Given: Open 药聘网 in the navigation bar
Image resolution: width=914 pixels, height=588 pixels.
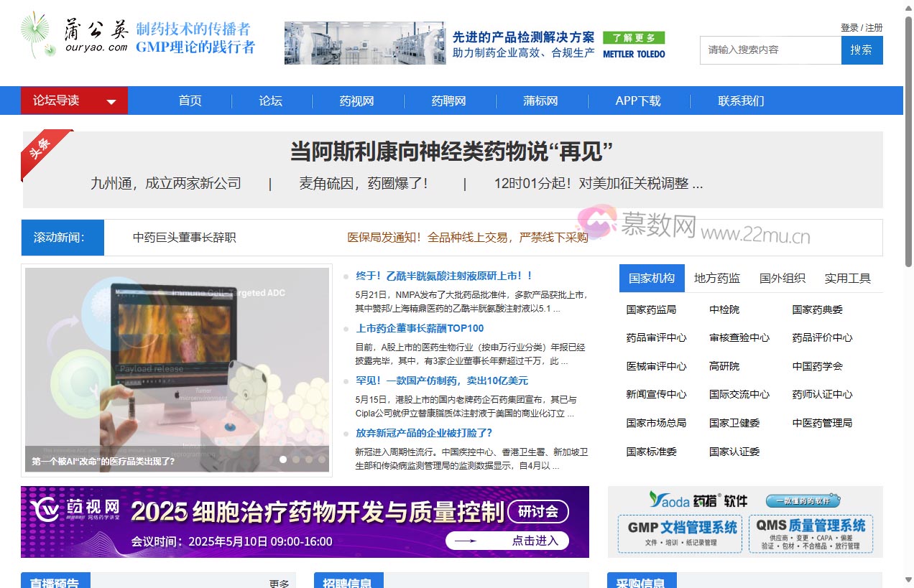Looking at the screenshot, I should (449, 101).
